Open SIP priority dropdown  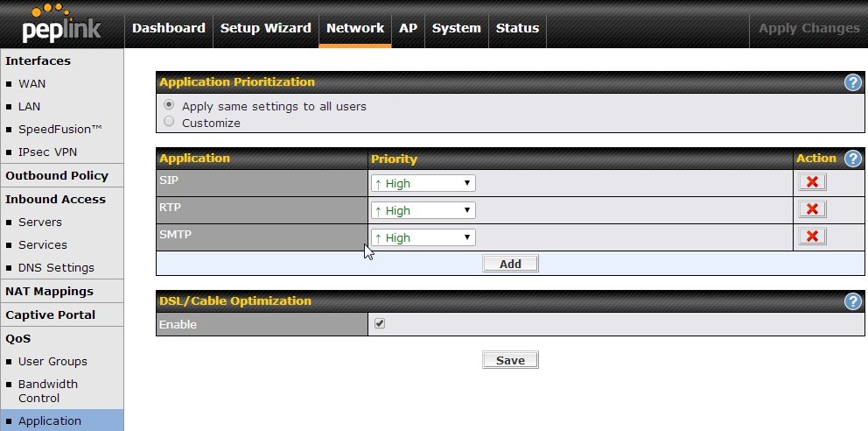pos(423,183)
